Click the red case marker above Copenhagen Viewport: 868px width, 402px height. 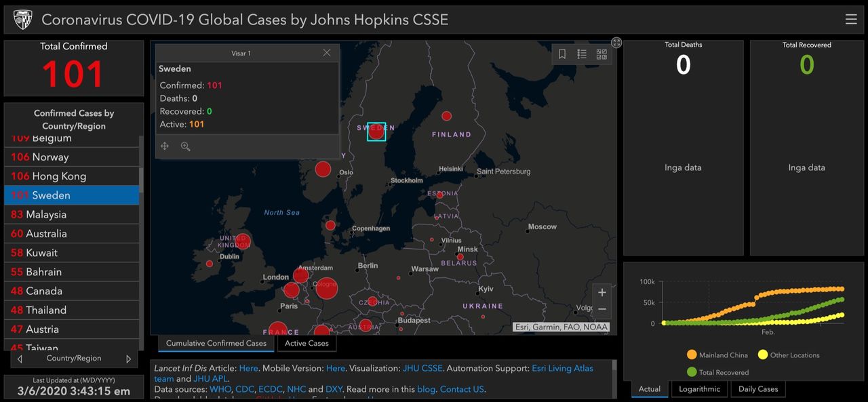330,225
